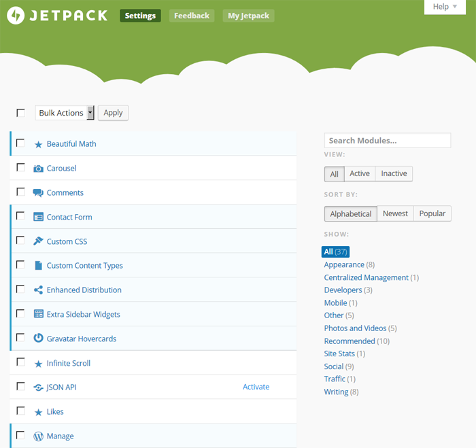Open the Feedback tab
Screen dimensions: 476x448
(x=192, y=16)
